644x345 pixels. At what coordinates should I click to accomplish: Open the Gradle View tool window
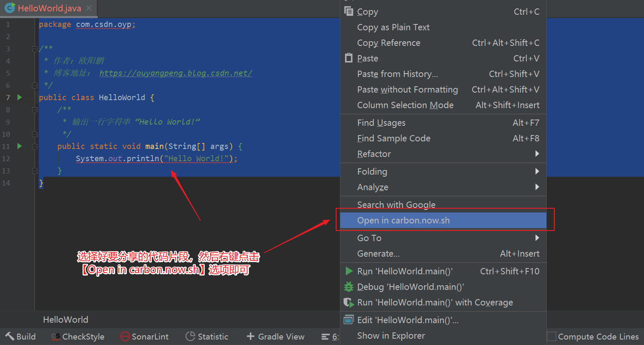pos(275,337)
